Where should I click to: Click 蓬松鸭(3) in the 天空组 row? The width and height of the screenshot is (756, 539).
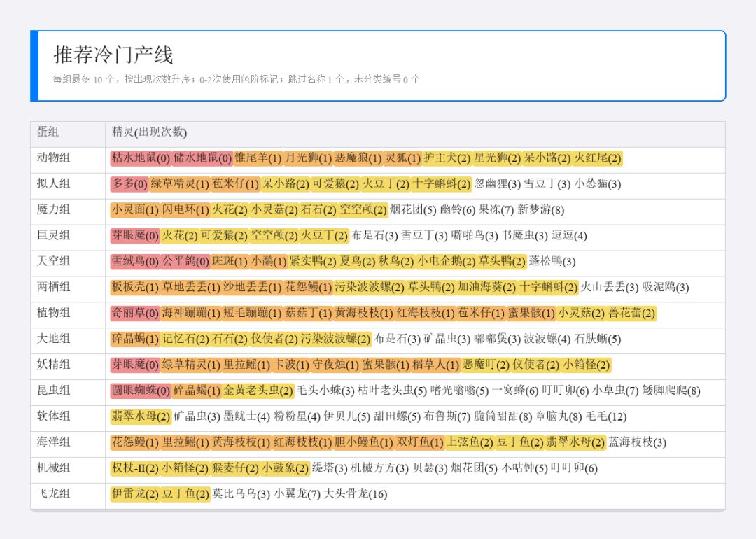tap(552, 262)
